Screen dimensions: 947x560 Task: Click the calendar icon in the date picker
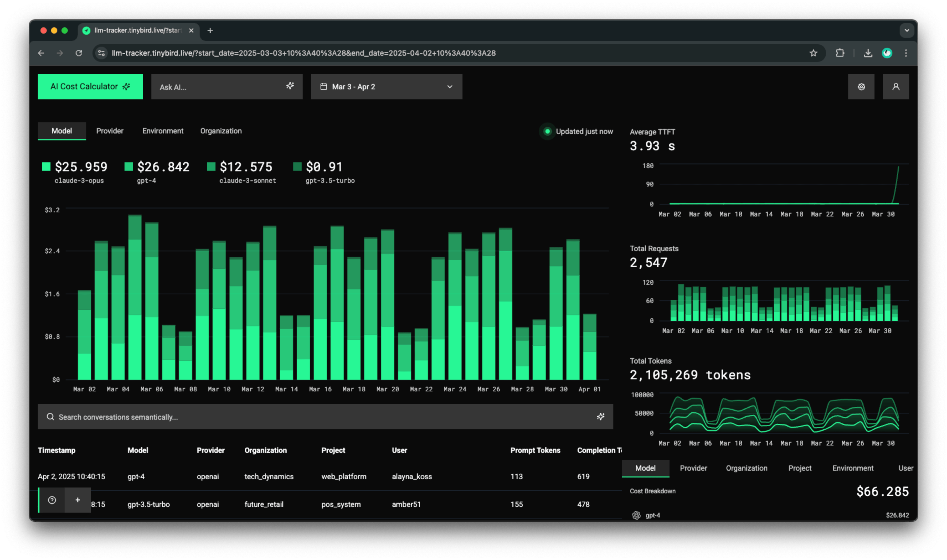(323, 86)
